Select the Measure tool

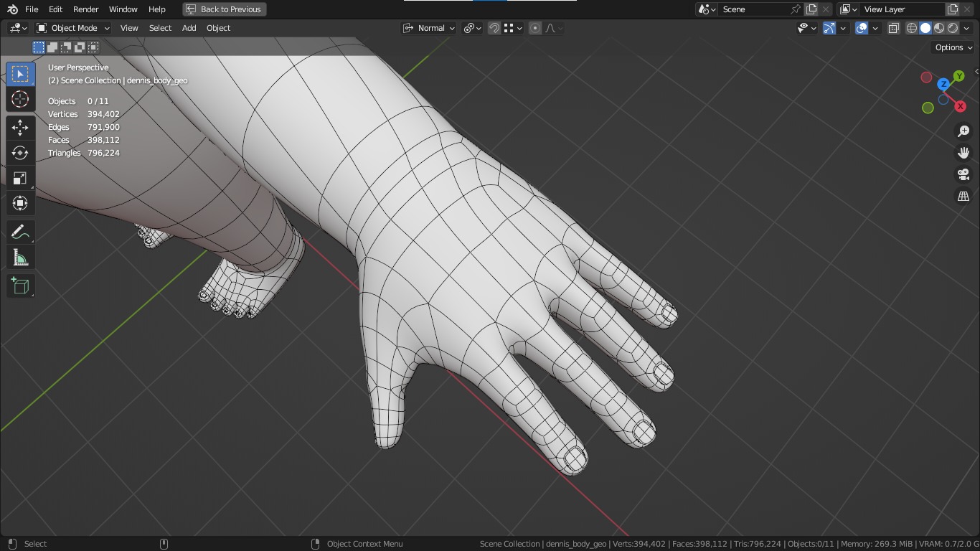20,258
